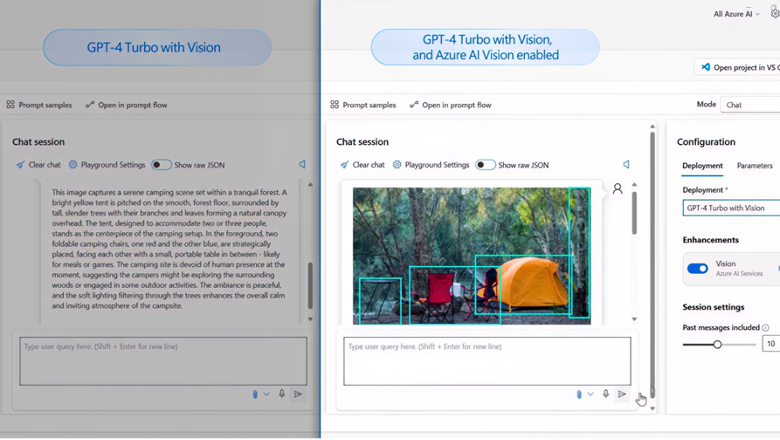Click the right user query text box

487,361
